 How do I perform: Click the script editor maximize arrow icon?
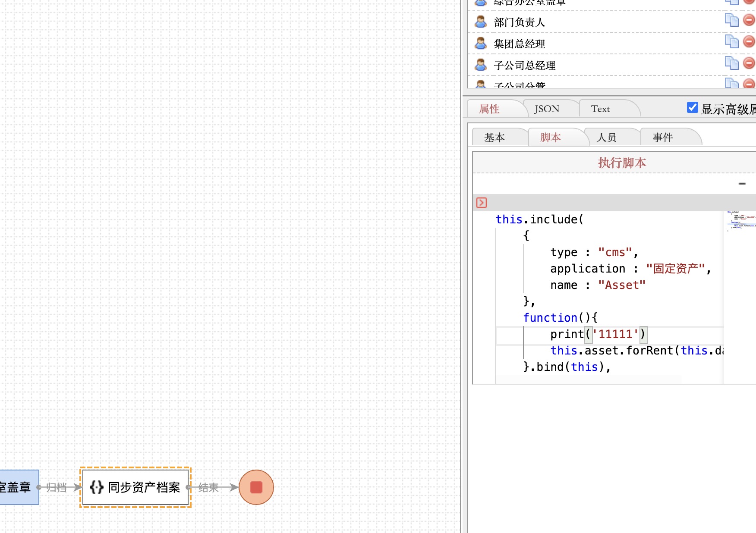[482, 203]
